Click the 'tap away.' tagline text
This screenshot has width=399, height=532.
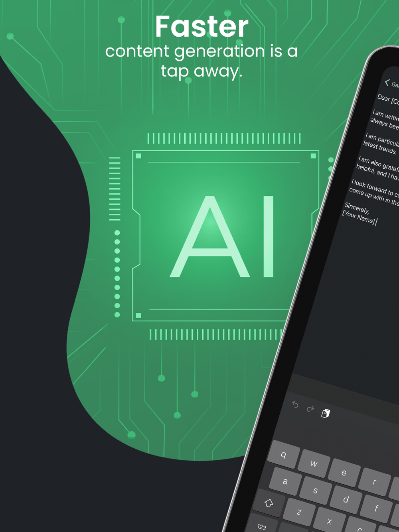pyautogui.click(x=202, y=71)
